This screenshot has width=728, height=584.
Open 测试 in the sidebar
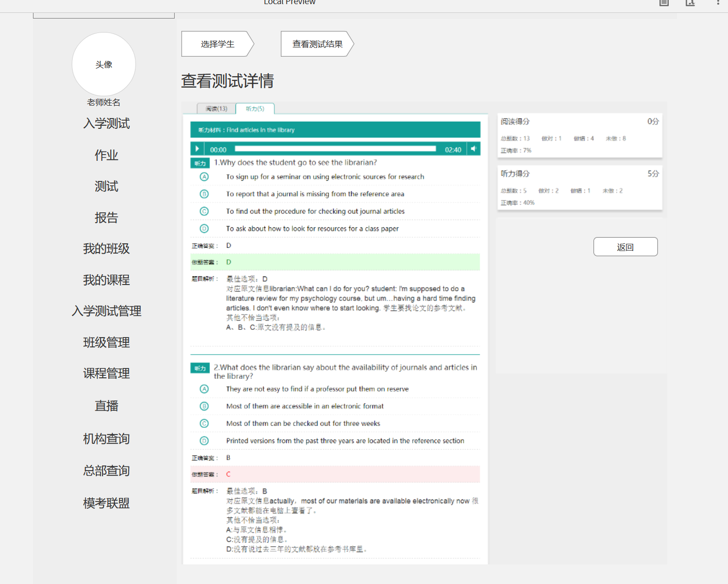pos(107,186)
